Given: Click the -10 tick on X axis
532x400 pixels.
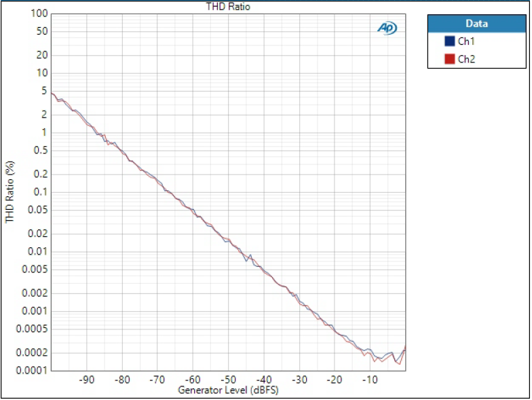Looking at the screenshot, I should point(370,379).
